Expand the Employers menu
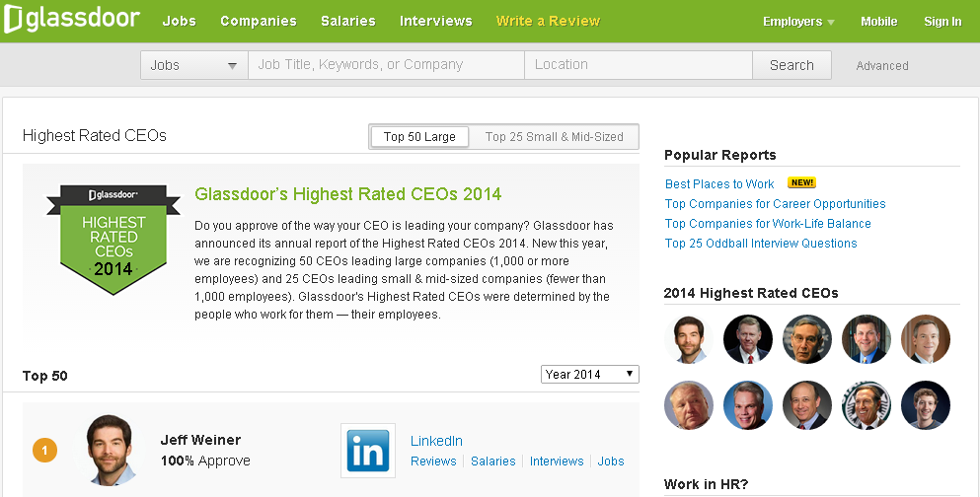Image resolution: width=980 pixels, height=497 pixels. coord(797,22)
